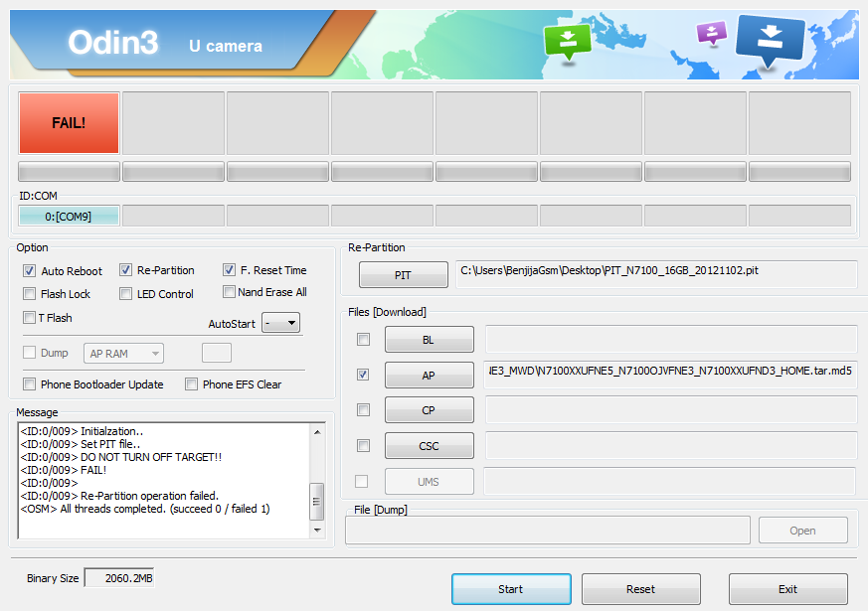Open the AutoStart dropdown
Image resolution: width=868 pixels, height=611 pixels.
click(281, 323)
